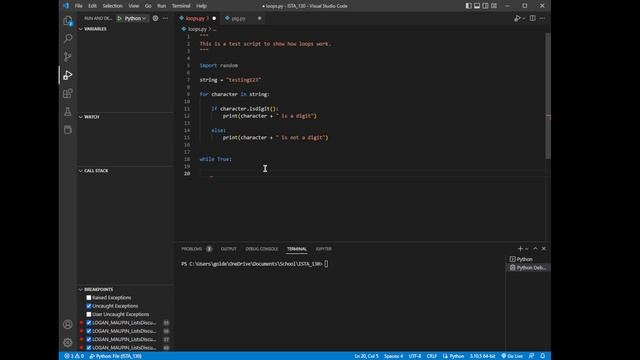
Task: Open new terminal launch profile dropdown
Action: pyautogui.click(x=527, y=249)
